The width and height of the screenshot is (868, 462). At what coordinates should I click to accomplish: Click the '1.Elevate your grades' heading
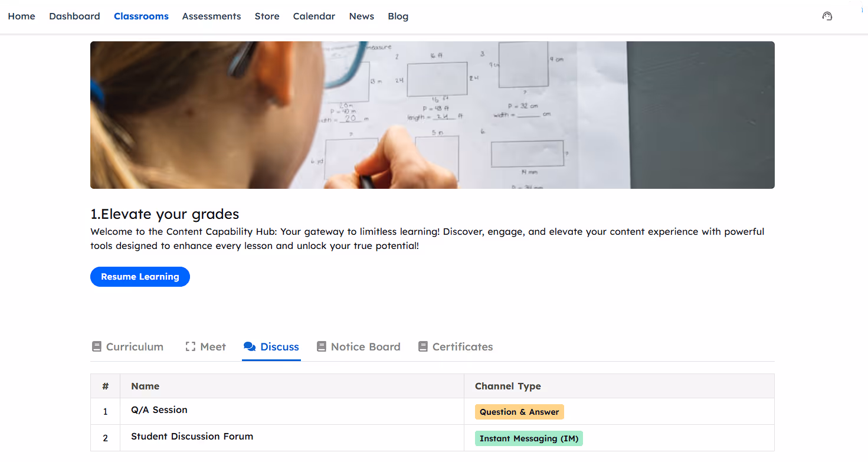(x=165, y=214)
